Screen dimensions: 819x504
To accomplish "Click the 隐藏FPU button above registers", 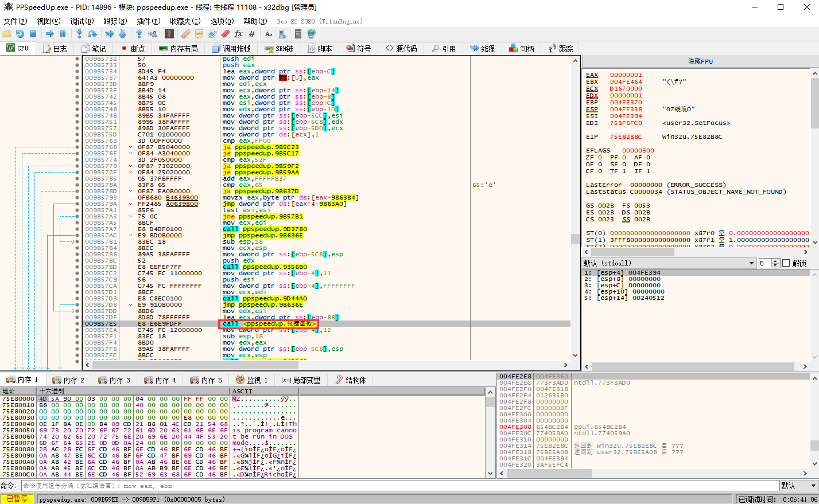I will click(700, 61).
